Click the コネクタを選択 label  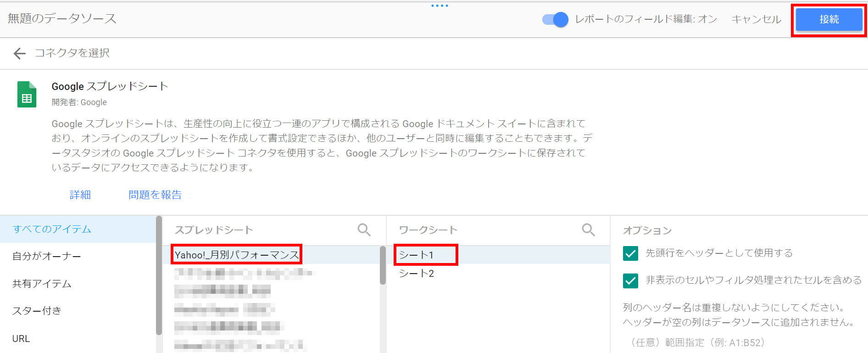(x=72, y=53)
